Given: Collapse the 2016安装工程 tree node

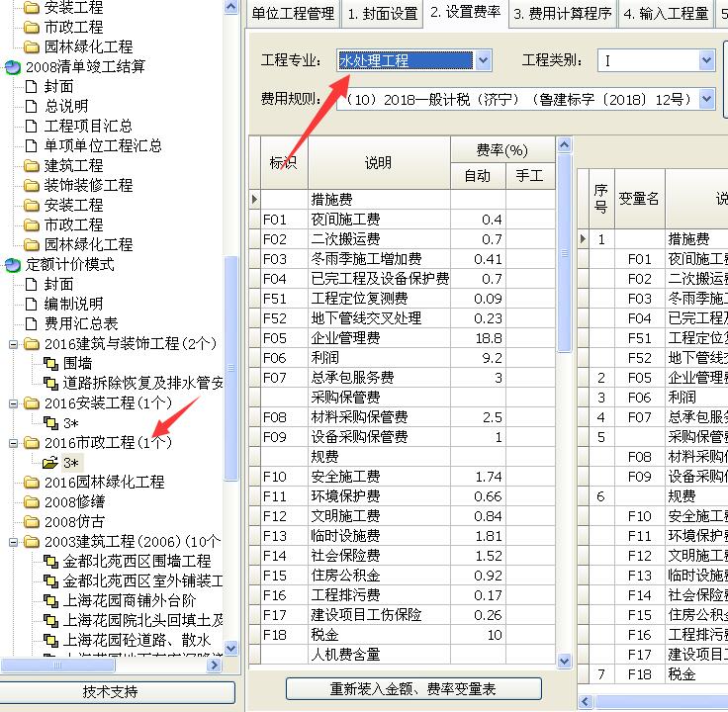Looking at the screenshot, I should [14, 403].
